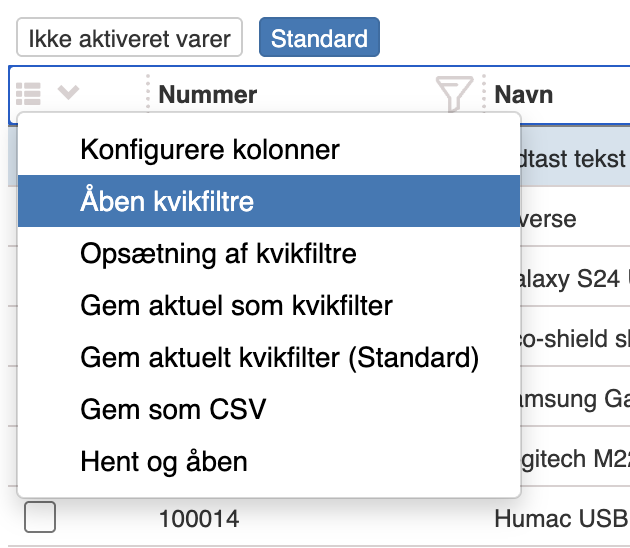Screen dimensions: 630x548
Task: Choose Åben kvikfiltre menu entry
Action: click(167, 201)
